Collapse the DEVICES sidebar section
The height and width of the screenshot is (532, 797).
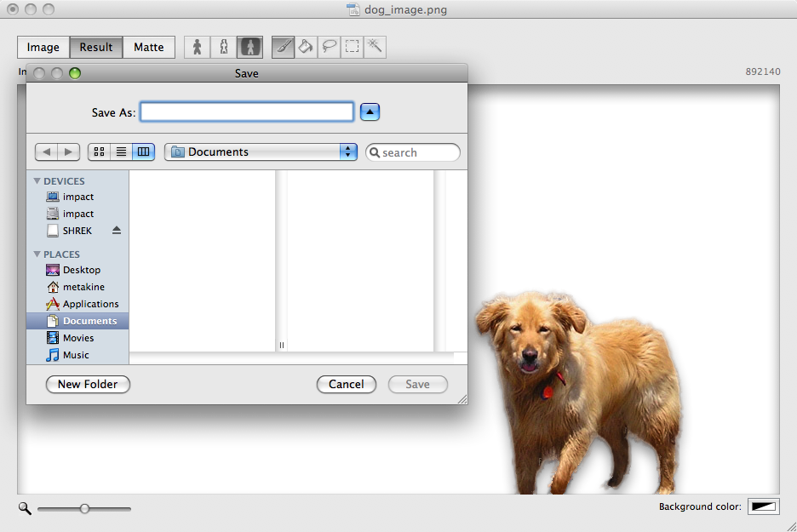coord(37,181)
